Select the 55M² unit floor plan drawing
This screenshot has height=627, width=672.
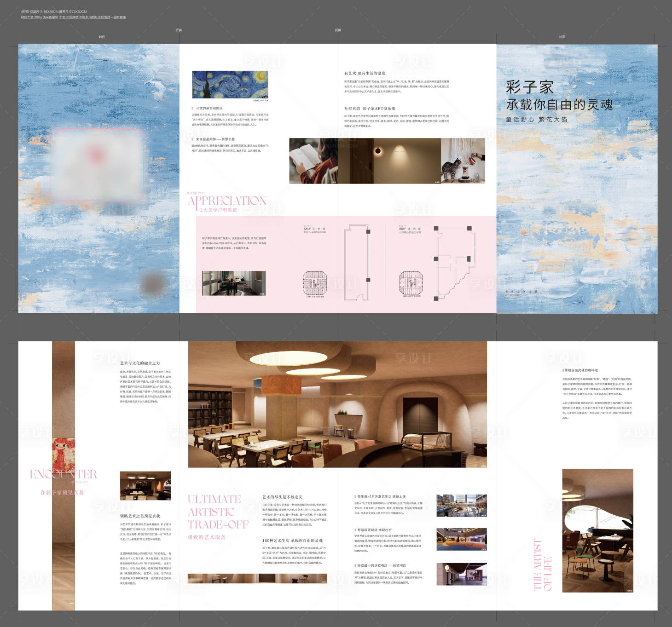(x=358, y=262)
